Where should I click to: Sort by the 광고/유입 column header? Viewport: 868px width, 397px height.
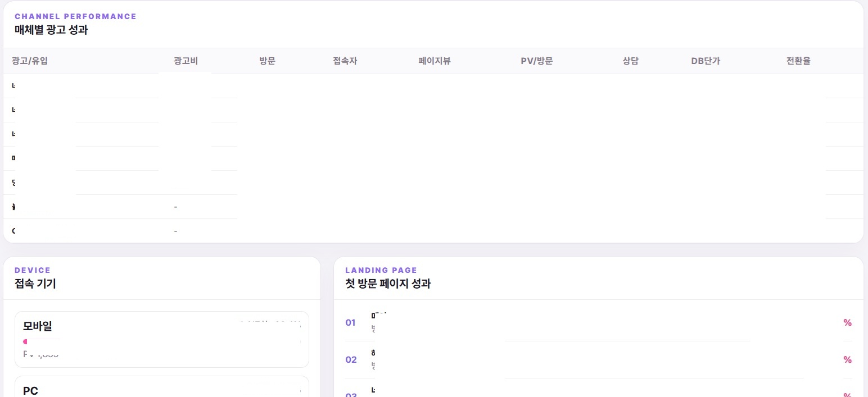pos(29,61)
